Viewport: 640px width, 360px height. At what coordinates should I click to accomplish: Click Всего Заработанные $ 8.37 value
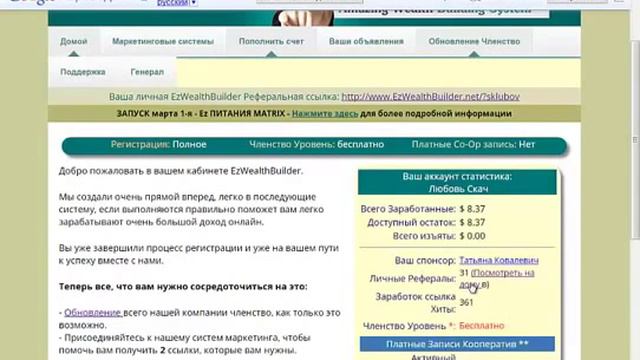[472, 209]
